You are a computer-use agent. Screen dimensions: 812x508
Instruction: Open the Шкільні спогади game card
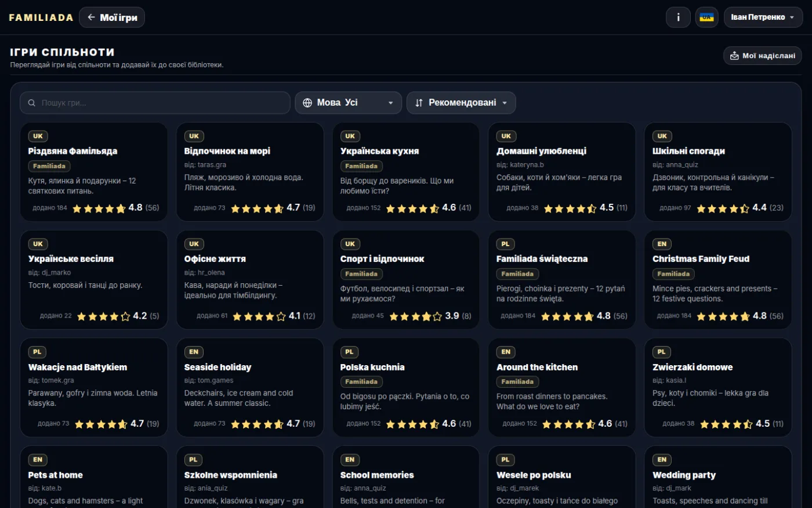pos(718,172)
